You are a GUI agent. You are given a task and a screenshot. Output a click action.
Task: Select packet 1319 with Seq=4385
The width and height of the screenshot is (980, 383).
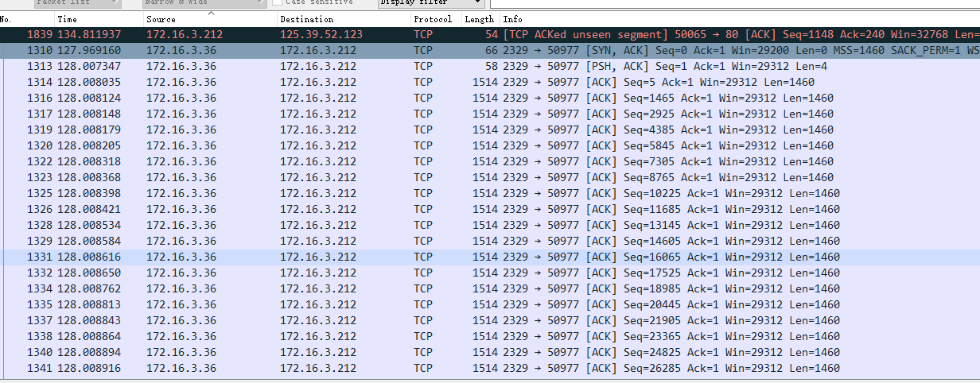tap(490, 130)
